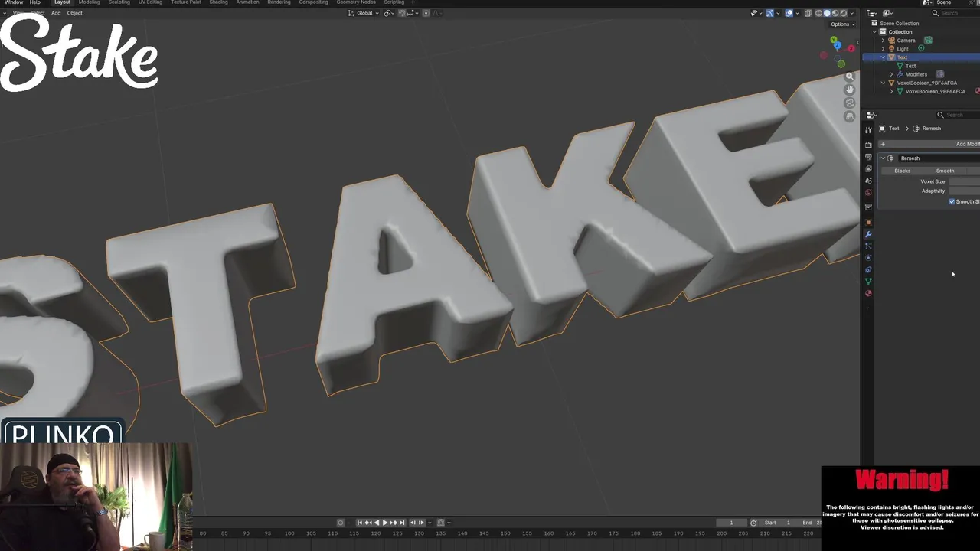Switch to solid viewport shading

point(827,13)
